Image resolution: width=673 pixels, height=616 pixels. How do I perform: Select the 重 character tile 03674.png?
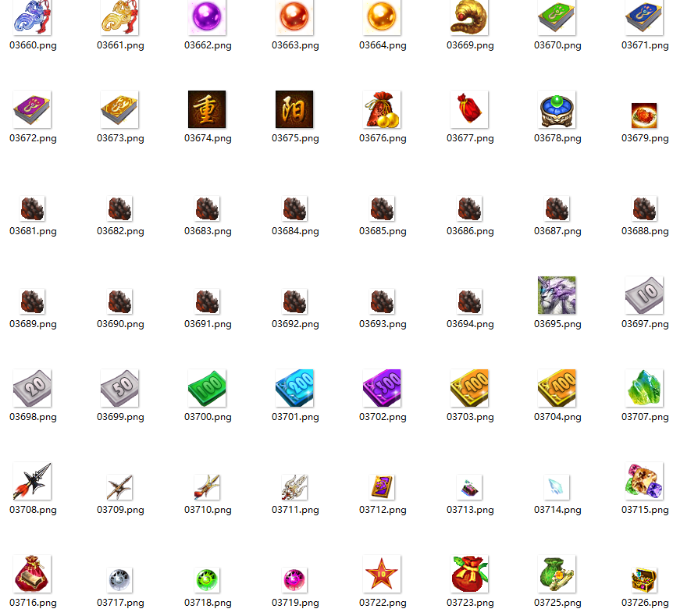point(207,109)
